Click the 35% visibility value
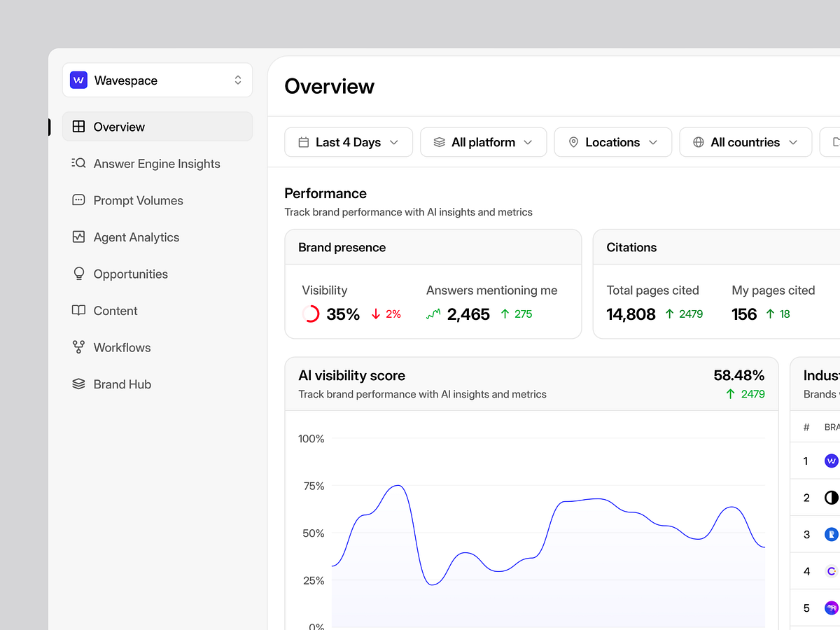This screenshot has width=840, height=630. click(x=343, y=314)
